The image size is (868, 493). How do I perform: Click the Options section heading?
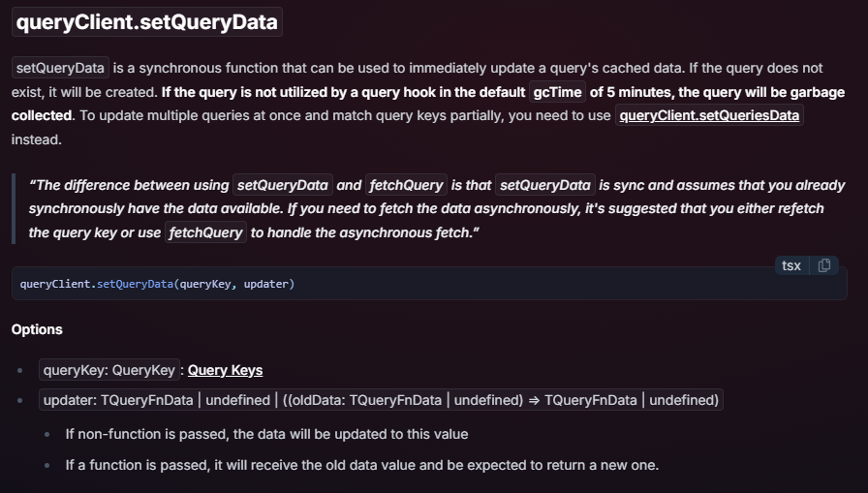[x=37, y=329]
